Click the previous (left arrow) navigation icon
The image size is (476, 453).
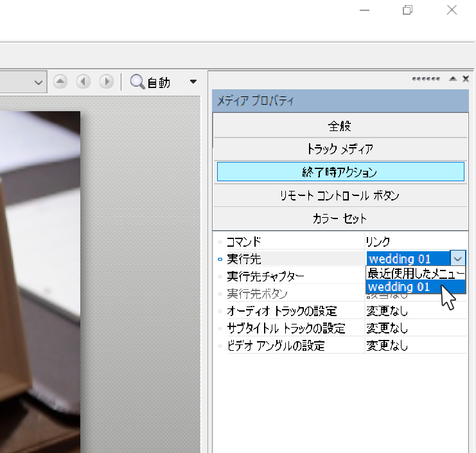(83, 82)
